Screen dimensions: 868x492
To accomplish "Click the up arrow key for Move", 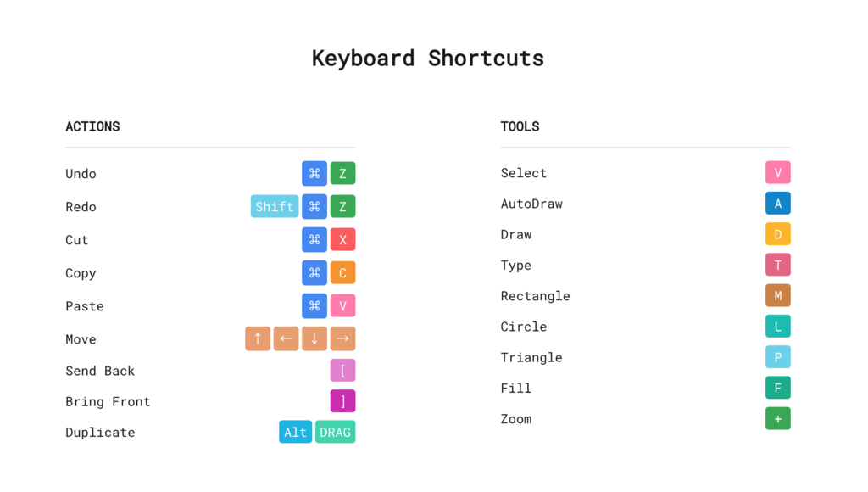I will [x=258, y=338].
